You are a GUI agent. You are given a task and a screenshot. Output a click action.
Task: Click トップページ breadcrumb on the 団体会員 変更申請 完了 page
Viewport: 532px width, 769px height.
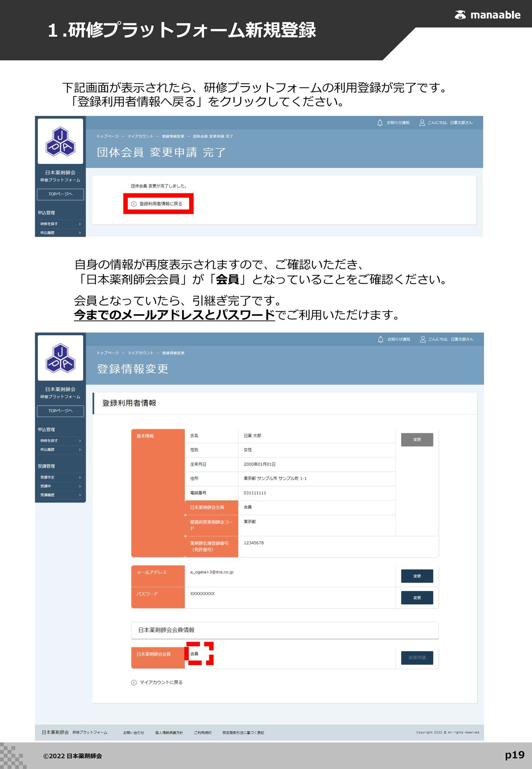point(108,136)
